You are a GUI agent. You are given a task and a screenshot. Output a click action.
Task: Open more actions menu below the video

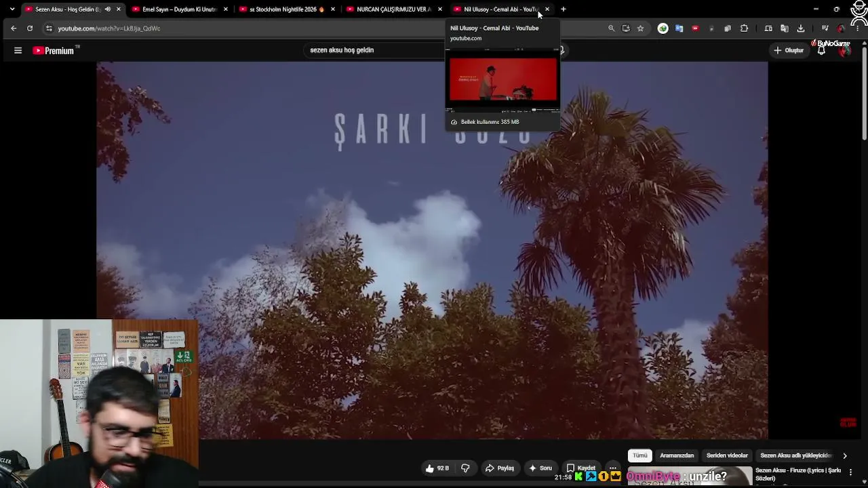(613, 468)
